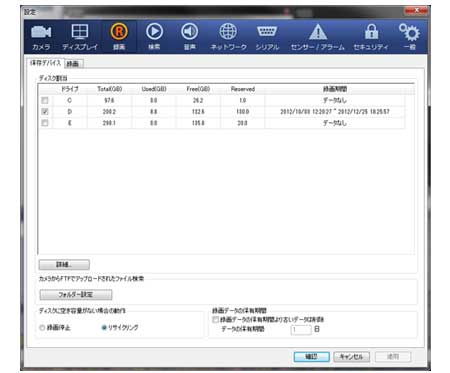Open the シリアル serial port settings

pos(267,37)
